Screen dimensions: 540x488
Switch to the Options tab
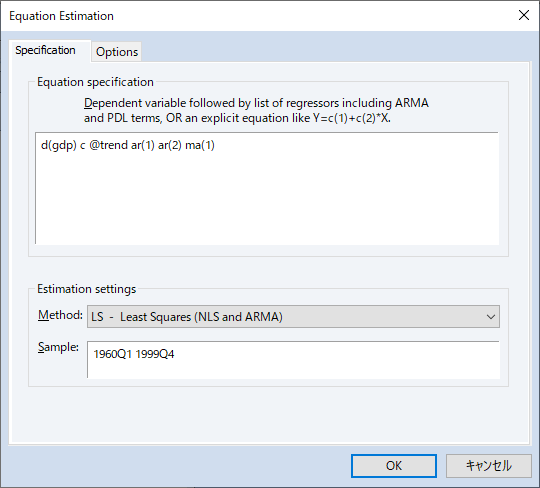[x=117, y=52]
